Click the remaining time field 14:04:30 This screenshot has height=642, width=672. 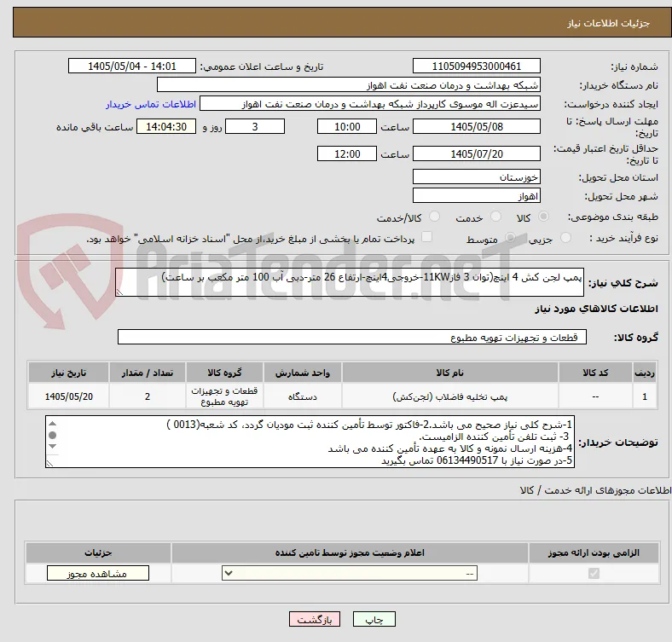(x=166, y=127)
